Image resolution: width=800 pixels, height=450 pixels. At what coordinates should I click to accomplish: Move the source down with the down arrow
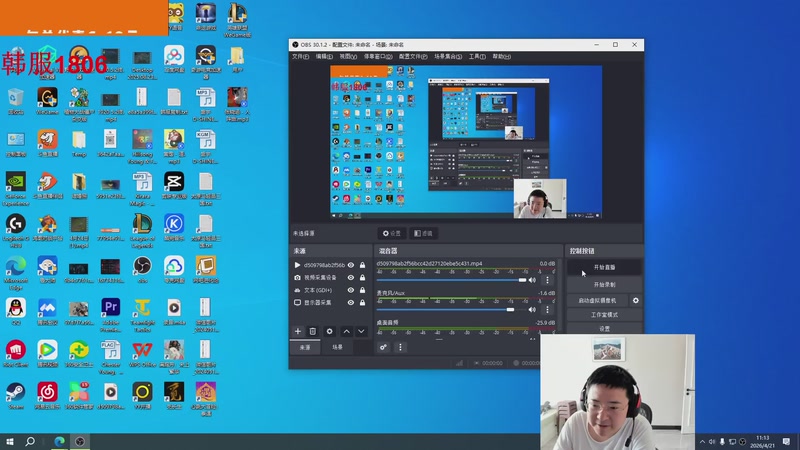tap(361, 331)
